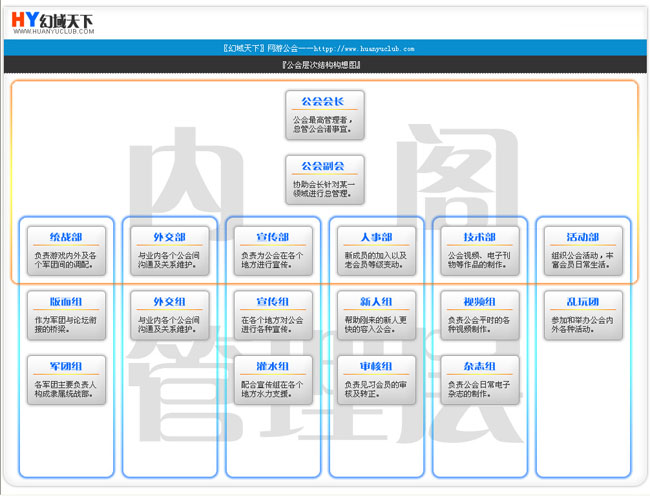Viewport: 650px width, 496px height.
Task: Select the 宣传组 group card
Action: point(273,316)
